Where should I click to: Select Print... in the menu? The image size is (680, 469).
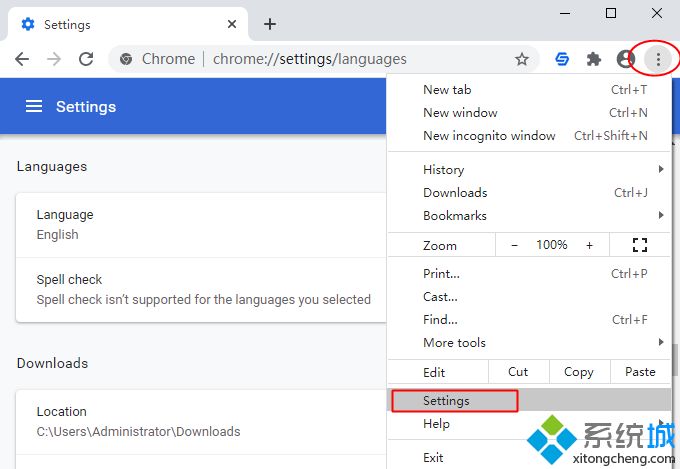point(529,274)
